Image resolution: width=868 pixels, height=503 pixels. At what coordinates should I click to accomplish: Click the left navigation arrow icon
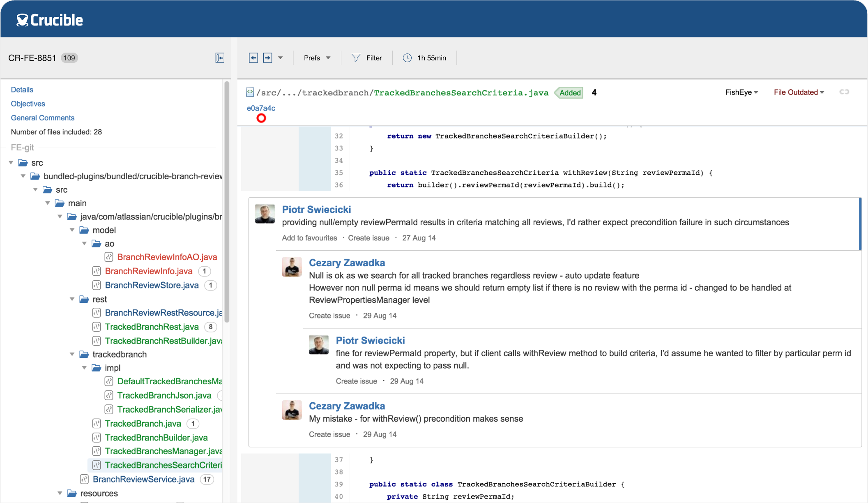[x=253, y=58]
